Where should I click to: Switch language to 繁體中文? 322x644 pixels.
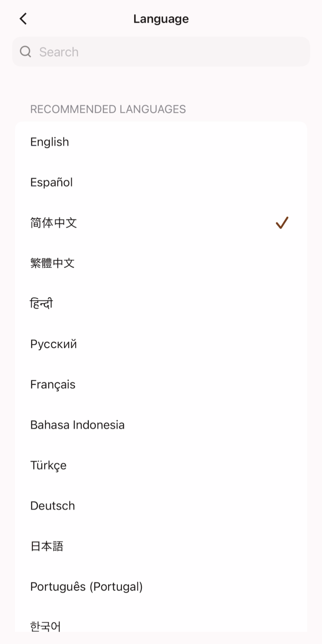point(52,263)
